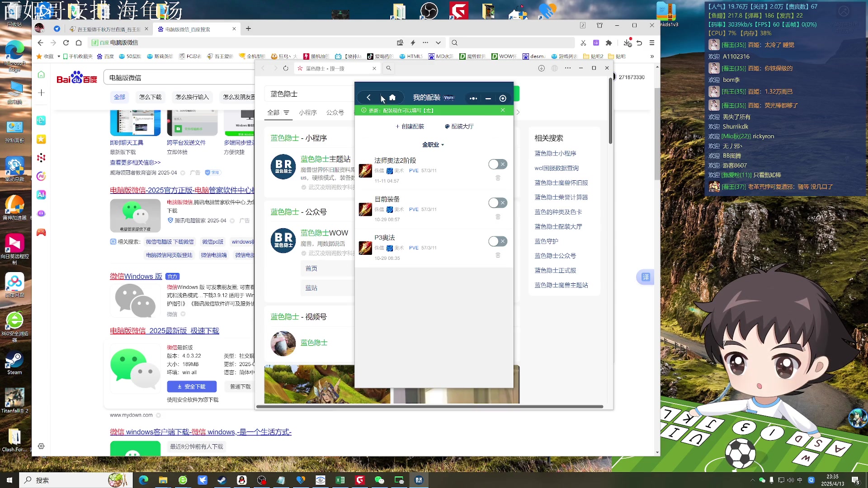The image size is (868, 488).
Task: Click the 创建配装 button
Action: (410, 127)
